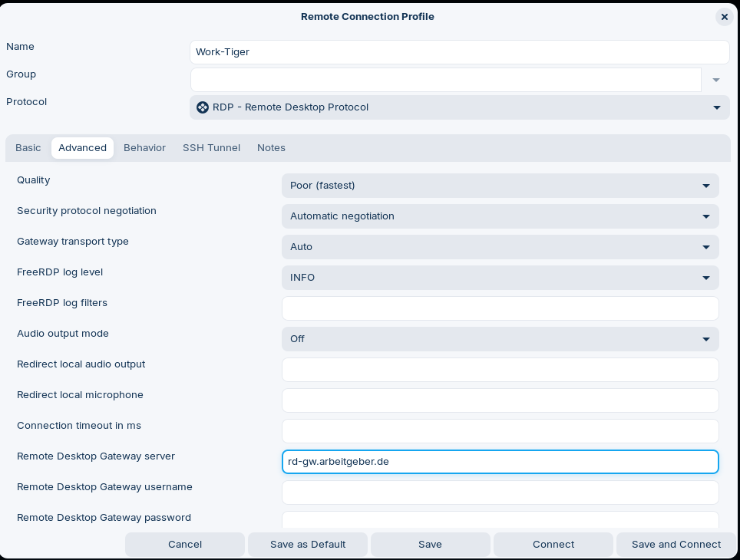Viewport: 740px width, 560px height.
Task: Open the Group dropdown arrow
Action: [x=715, y=80]
